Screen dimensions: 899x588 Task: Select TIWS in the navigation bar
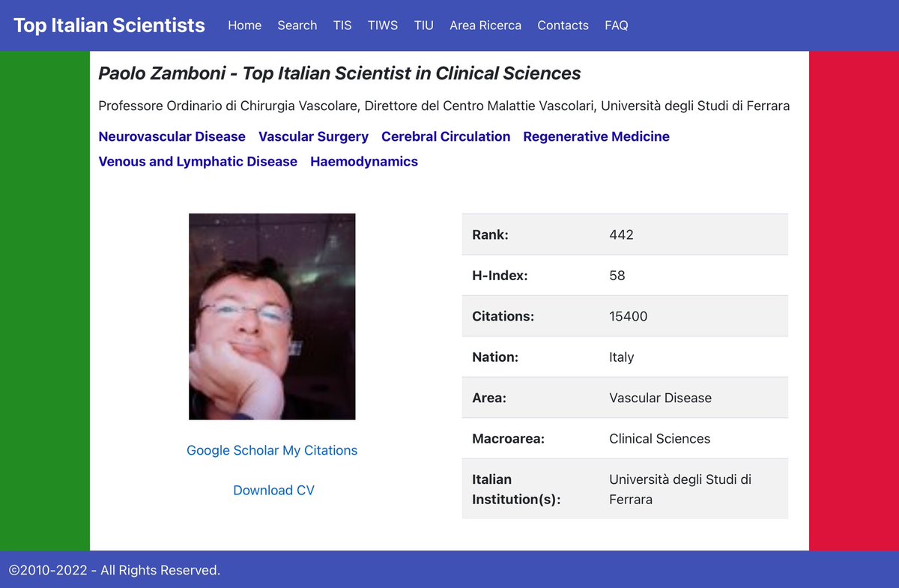(x=382, y=25)
